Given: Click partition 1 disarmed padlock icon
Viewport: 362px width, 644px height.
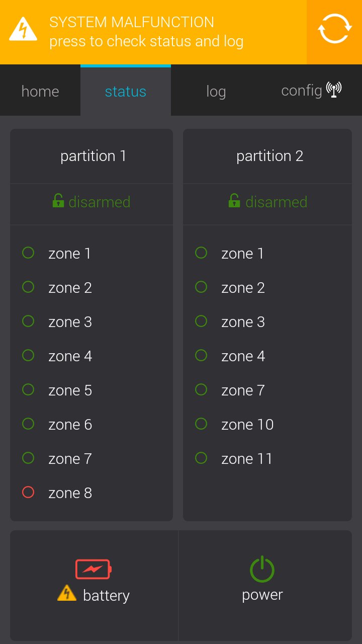Looking at the screenshot, I should [58, 201].
